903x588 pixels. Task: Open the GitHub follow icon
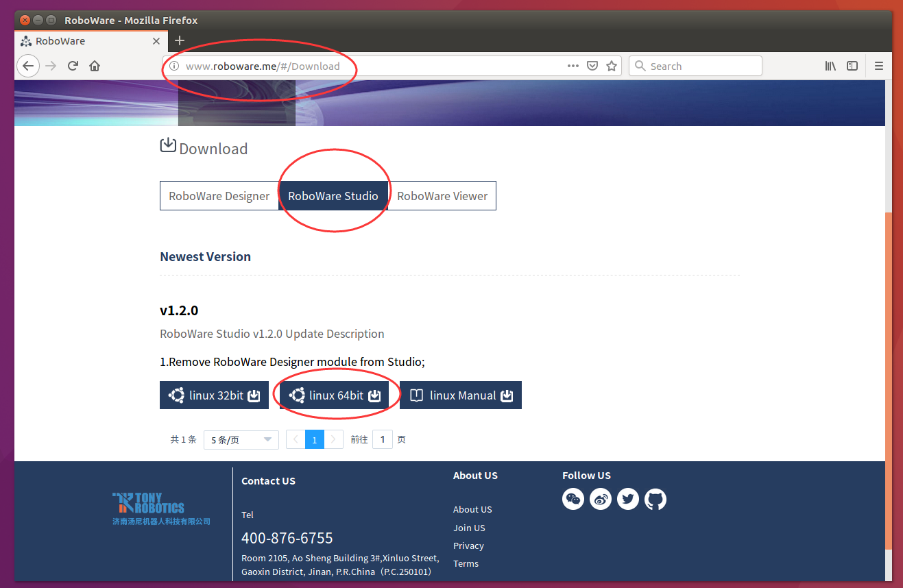[x=655, y=499]
